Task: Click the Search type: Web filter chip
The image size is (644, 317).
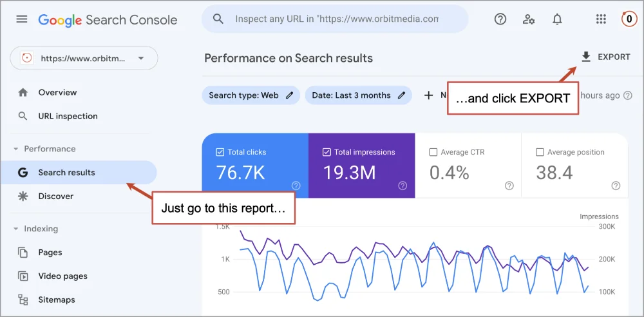Action: (x=251, y=95)
